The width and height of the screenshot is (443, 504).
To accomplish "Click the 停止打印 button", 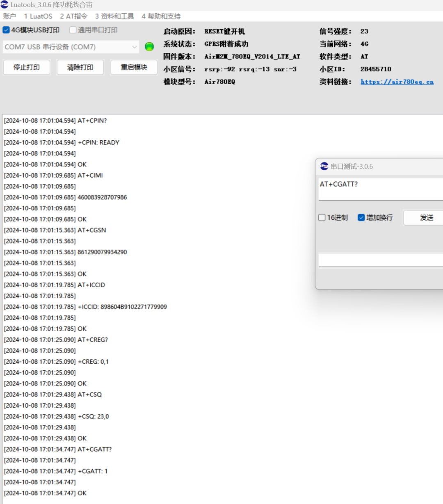I will [26, 67].
